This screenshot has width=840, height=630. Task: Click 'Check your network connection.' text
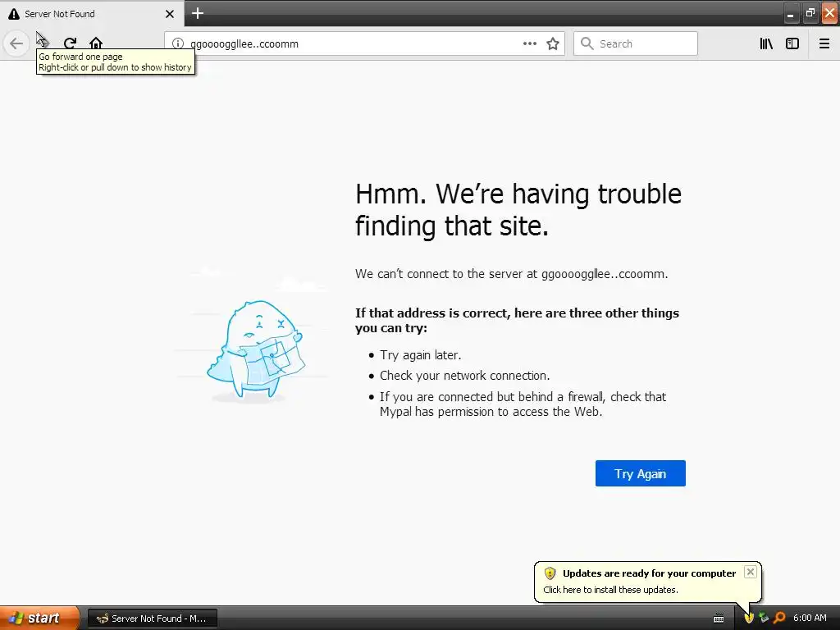click(x=464, y=376)
